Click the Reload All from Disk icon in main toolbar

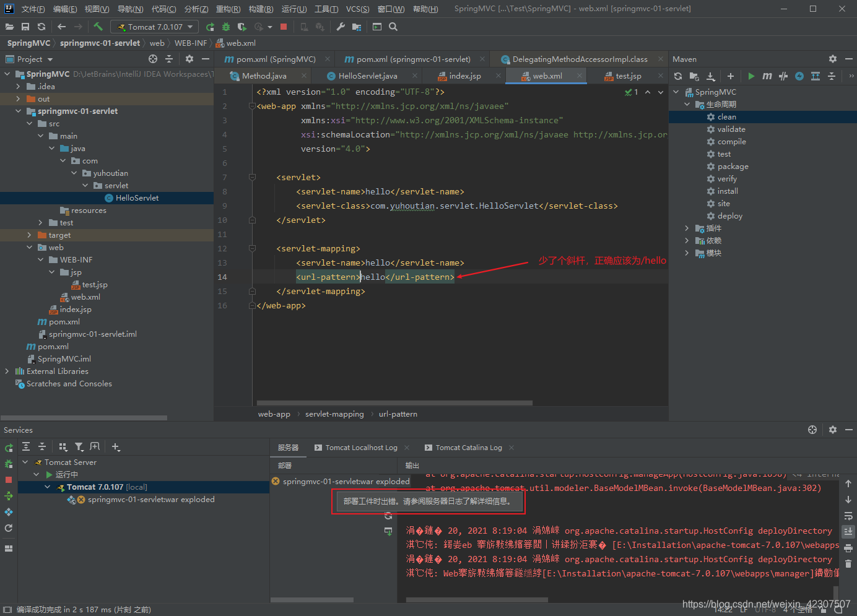41,27
